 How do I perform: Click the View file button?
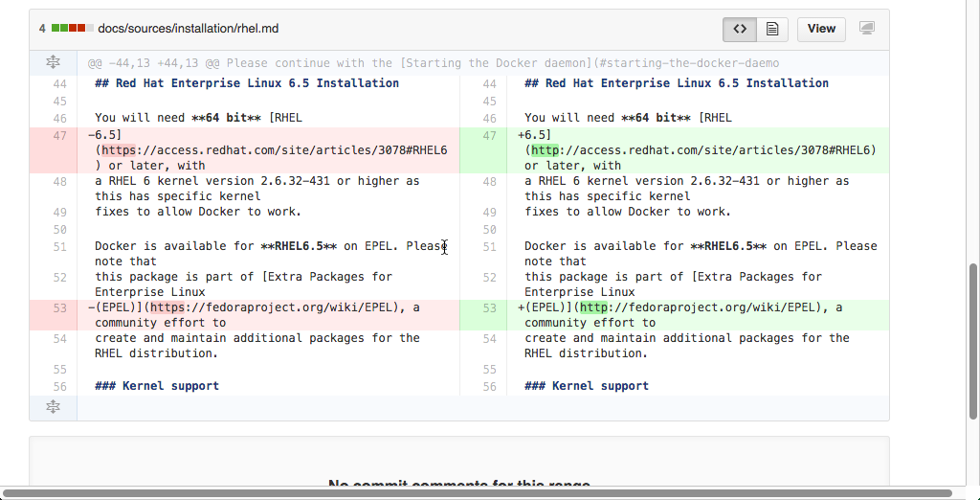click(x=821, y=29)
